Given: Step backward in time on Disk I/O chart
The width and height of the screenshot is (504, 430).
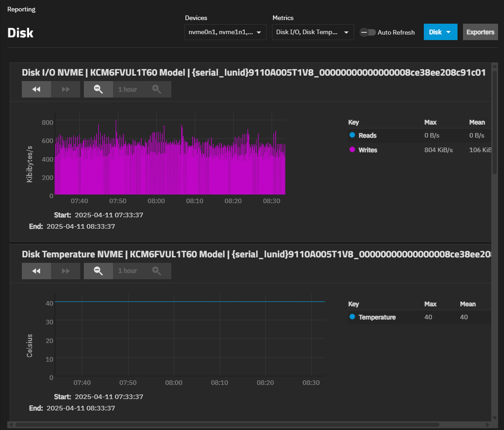Looking at the screenshot, I should pos(36,89).
